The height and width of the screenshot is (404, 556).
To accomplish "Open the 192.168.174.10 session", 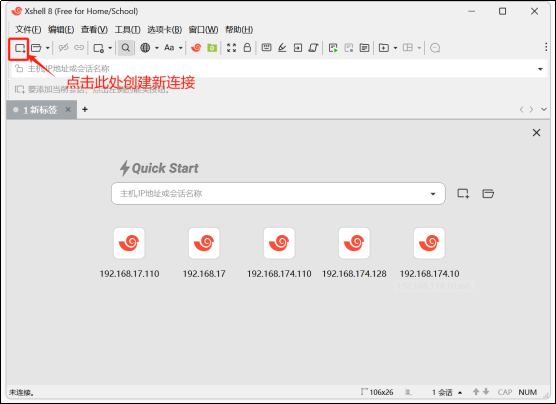I will [429, 253].
